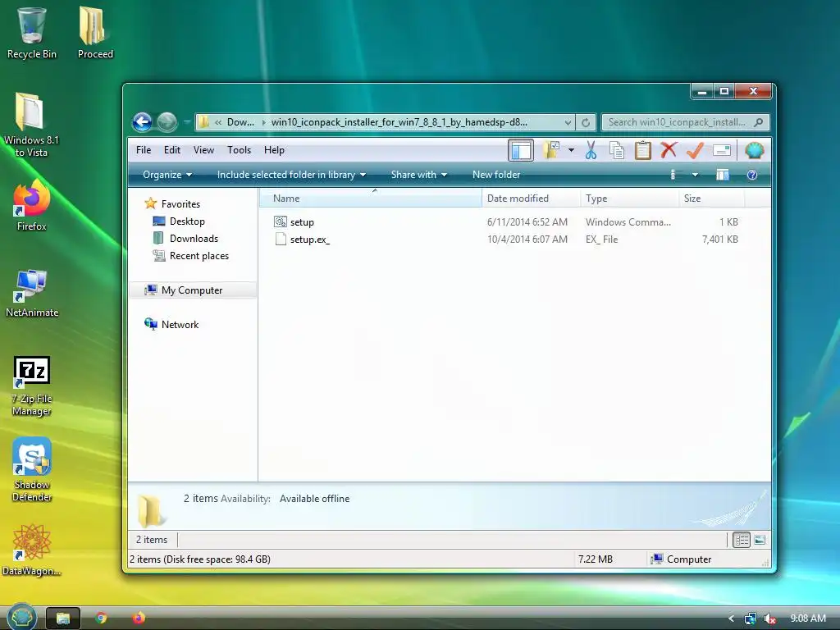This screenshot has height=630, width=840.
Task: Click the orange checkmark Properties icon
Action: pyautogui.click(x=695, y=151)
